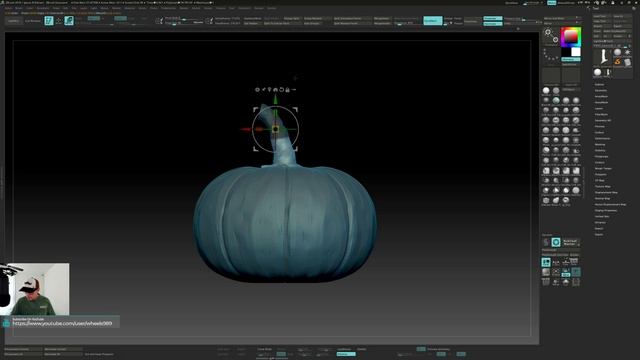Toggle the Live Boolean button

(x=33, y=20)
